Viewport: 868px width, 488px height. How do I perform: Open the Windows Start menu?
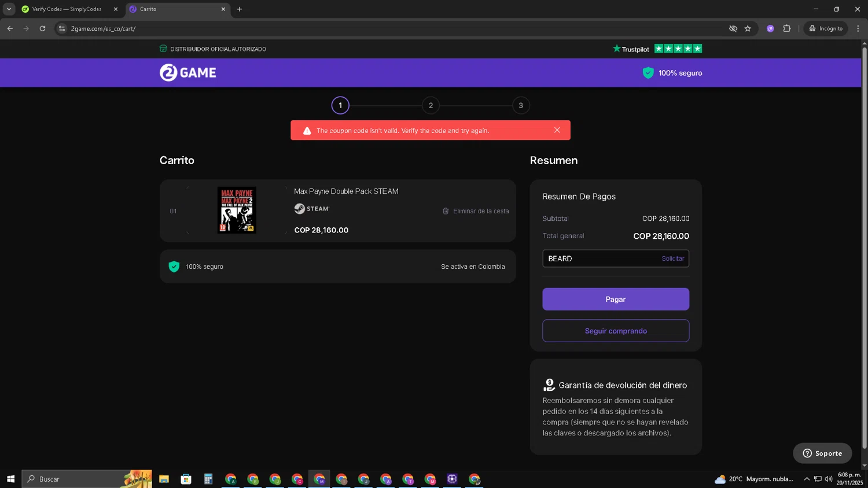pos(10,479)
